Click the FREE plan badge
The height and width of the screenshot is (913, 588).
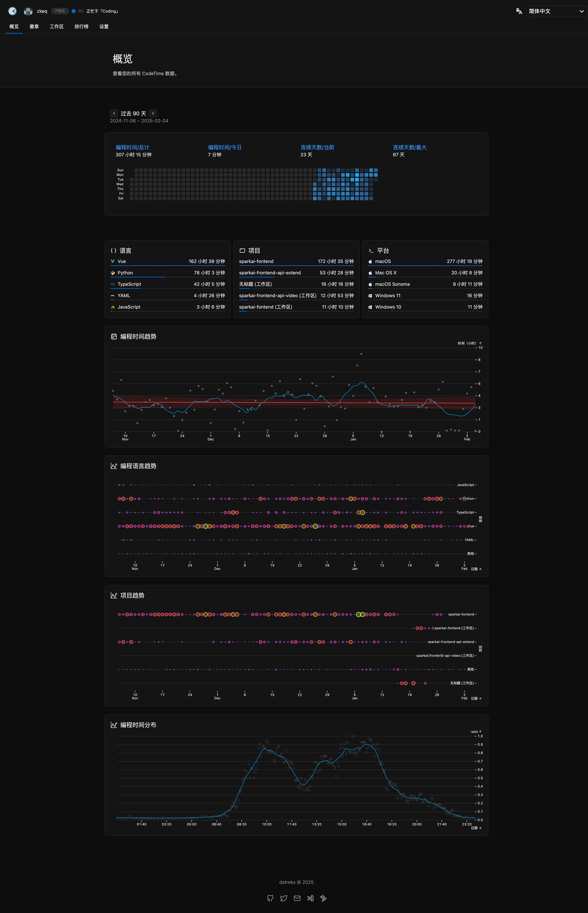(x=60, y=11)
